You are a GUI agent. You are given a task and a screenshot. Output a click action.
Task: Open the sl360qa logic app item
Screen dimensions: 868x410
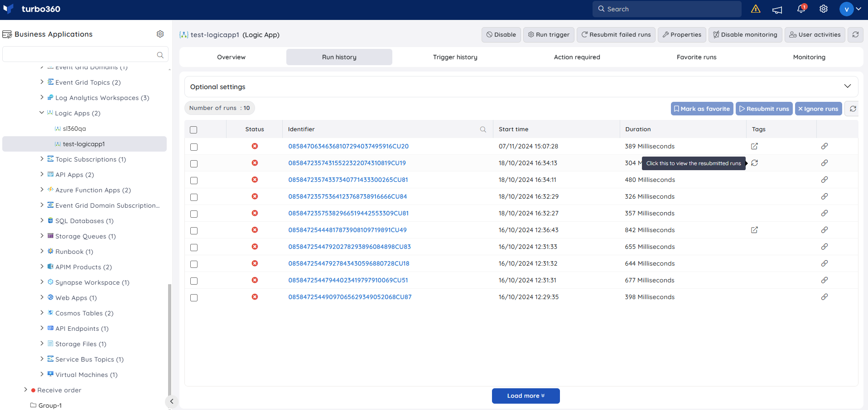pyautogui.click(x=74, y=129)
